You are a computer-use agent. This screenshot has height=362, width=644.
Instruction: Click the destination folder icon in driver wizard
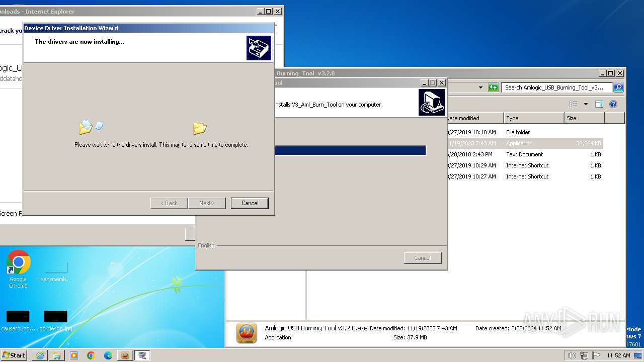(200, 128)
